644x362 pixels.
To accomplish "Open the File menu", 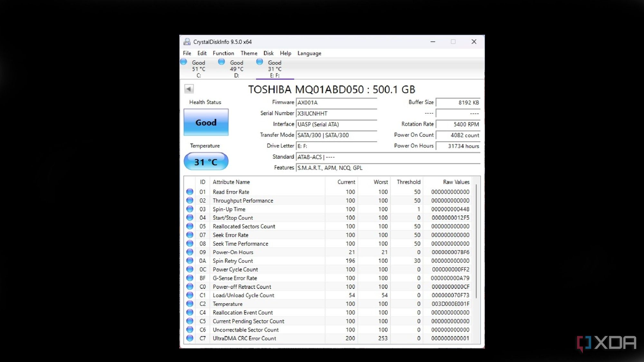I will 187,53.
